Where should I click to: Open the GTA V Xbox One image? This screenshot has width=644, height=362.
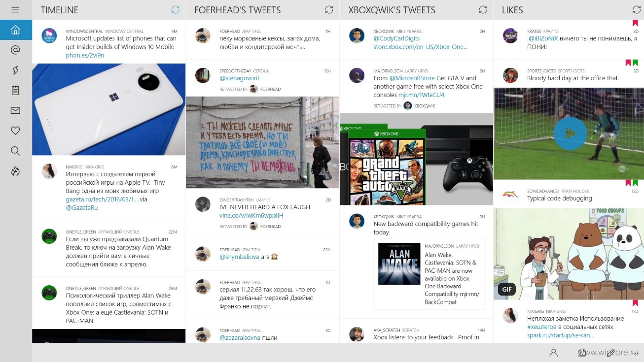pos(416,159)
